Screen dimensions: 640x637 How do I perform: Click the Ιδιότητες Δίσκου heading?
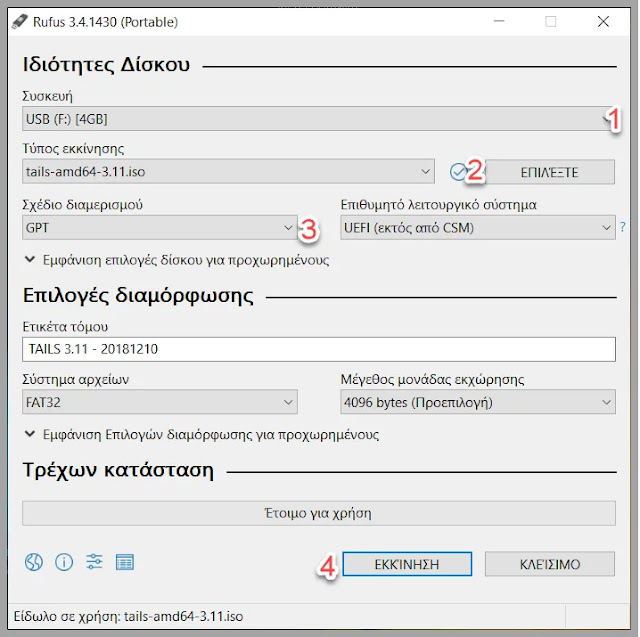(x=106, y=65)
